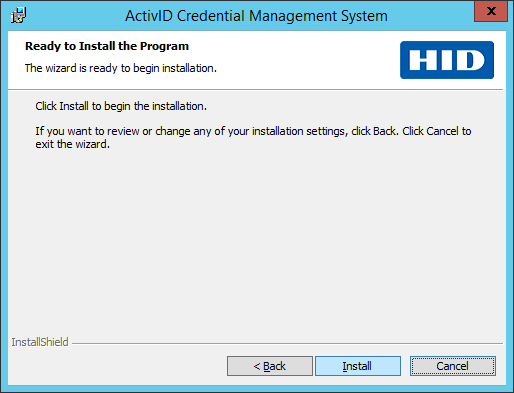The height and width of the screenshot is (393, 514).
Task: Click the blue HID logo
Action: pyautogui.click(x=447, y=60)
